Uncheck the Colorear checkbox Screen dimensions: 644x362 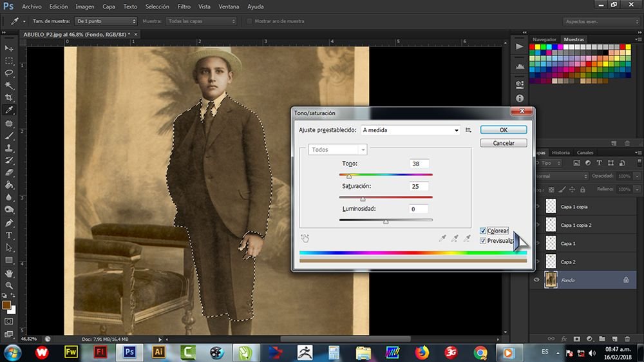(483, 231)
